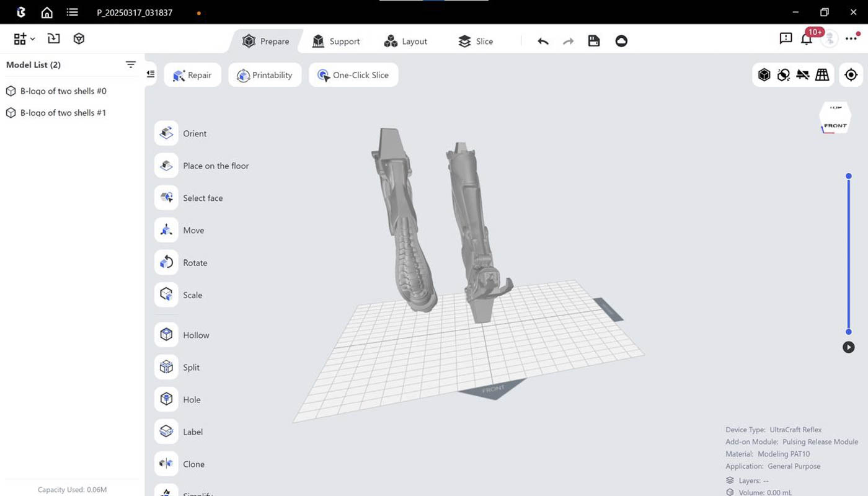This screenshot has height=496, width=868.
Task: Switch to the Support tab
Action: (x=336, y=41)
